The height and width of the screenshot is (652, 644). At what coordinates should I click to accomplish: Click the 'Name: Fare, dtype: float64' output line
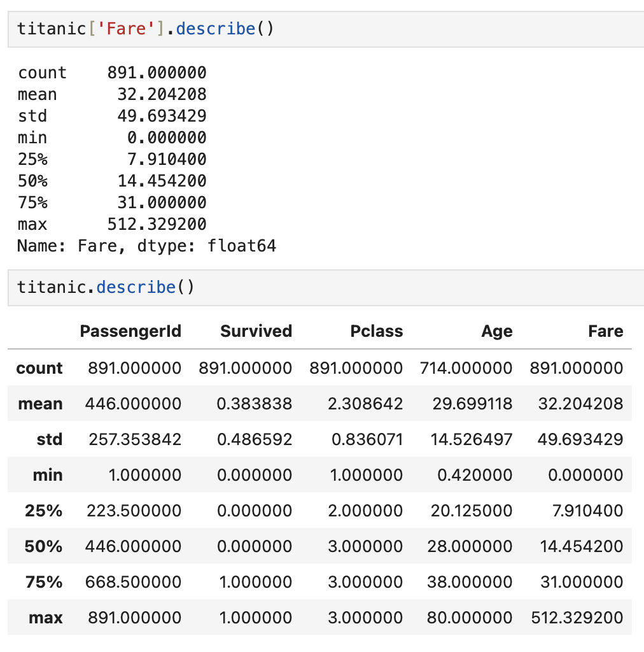146,246
